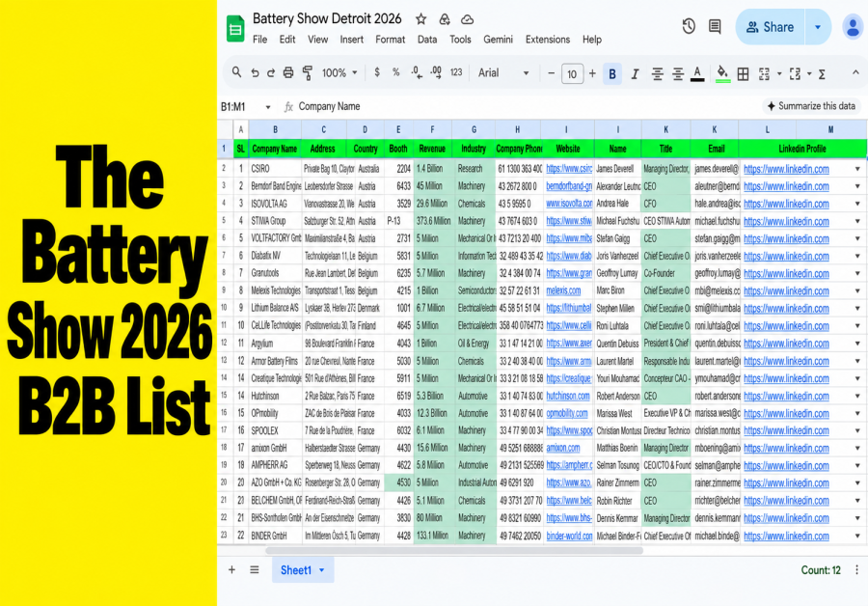Open the comments panel icon
This screenshot has height=606, width=868.
[x=715, y=26]
